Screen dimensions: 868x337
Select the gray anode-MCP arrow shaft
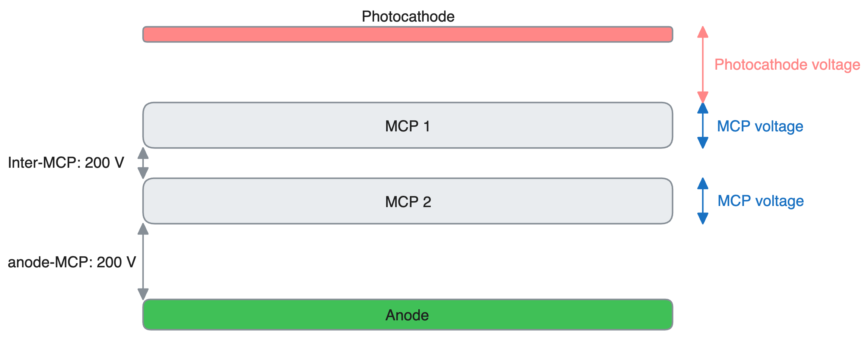[x=143, y=261]
